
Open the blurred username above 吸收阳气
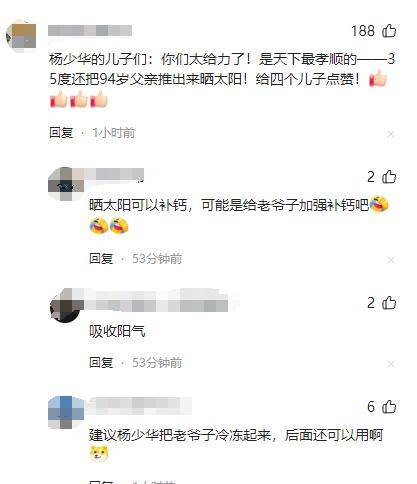pos(157,301)
